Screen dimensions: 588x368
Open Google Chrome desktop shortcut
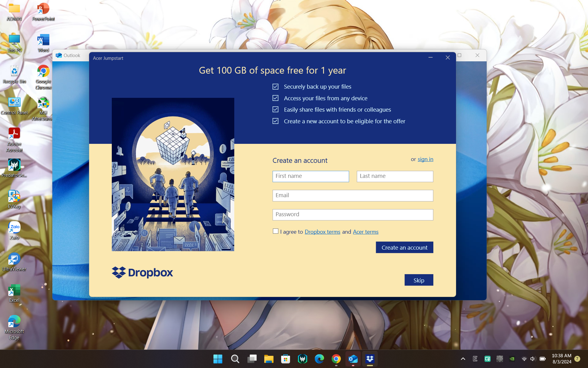click(43, 77)
